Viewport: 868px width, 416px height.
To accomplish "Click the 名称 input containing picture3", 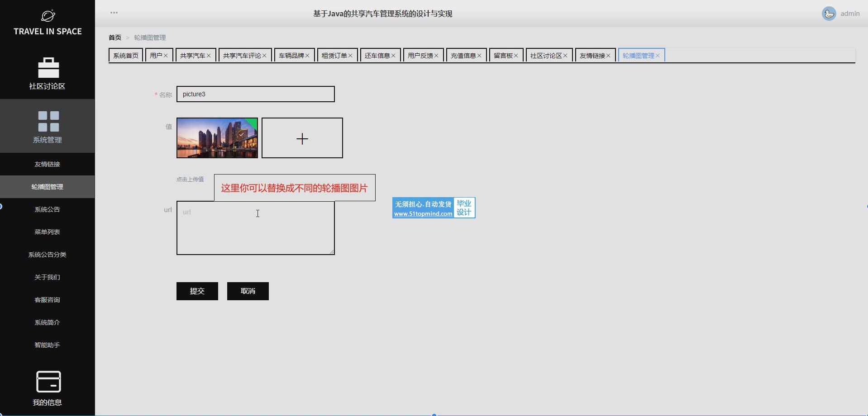I will (256, 94).
